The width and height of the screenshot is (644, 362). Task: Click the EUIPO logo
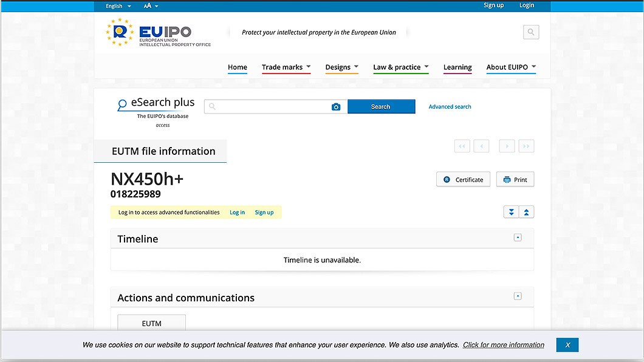(x=159, y=32)
